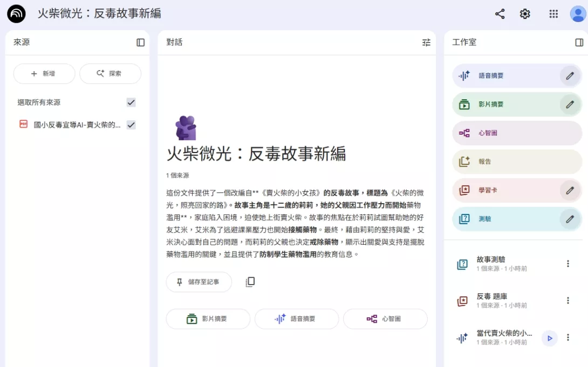Play the 當代賣火柴 audio overview
This screenshot has height=367, width=588.
(549, 338)
